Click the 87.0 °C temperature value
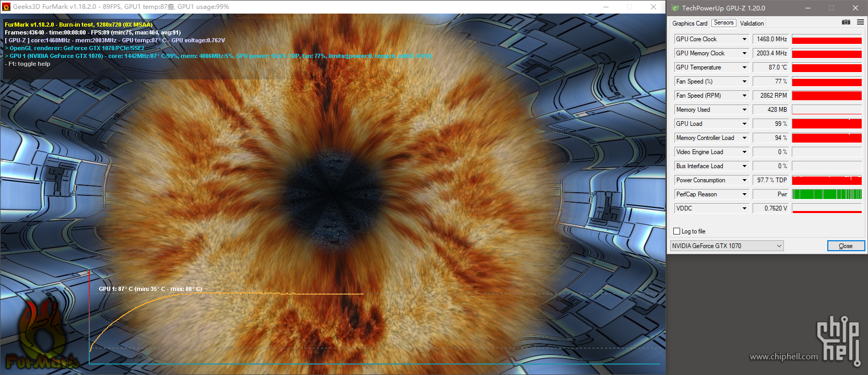Viewport: 868px width, 375px height. (x=770, y=67)
